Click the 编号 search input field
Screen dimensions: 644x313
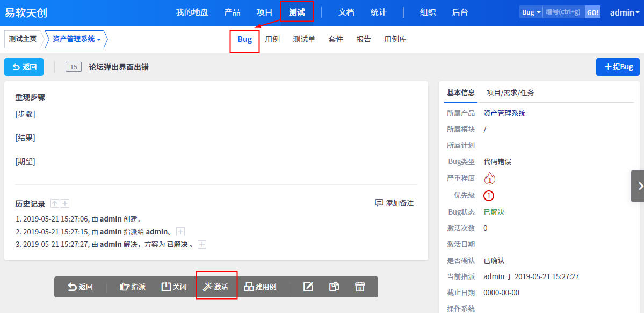coord(563,12)
